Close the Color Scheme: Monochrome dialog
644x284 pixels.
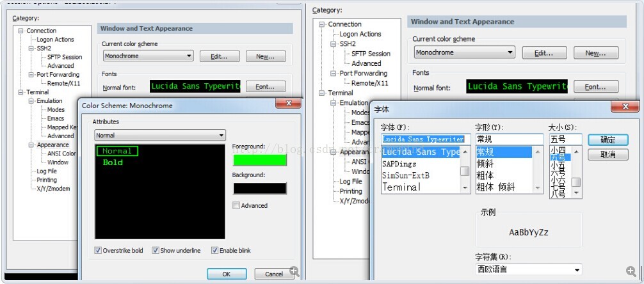pyautogui.click(x=288, y=104)
